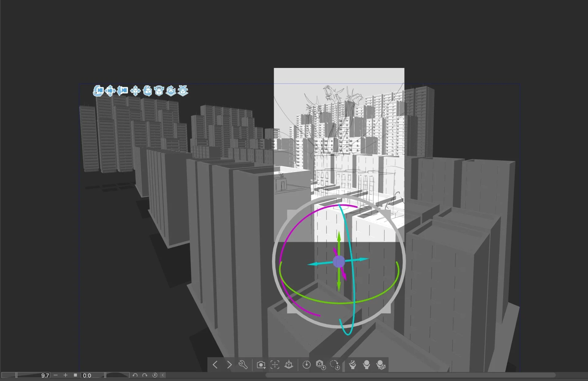Click the rotate canvas left arrow icon

[135, 375]
